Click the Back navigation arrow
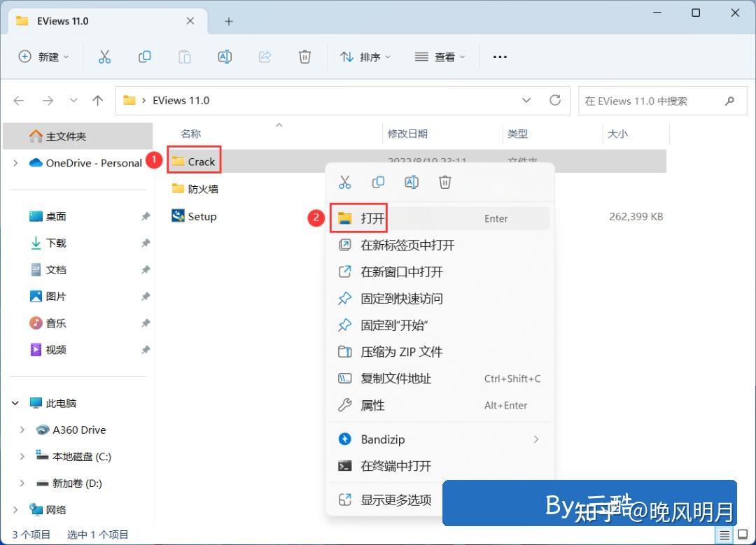The image size is (756, 545). click(18, 100)
